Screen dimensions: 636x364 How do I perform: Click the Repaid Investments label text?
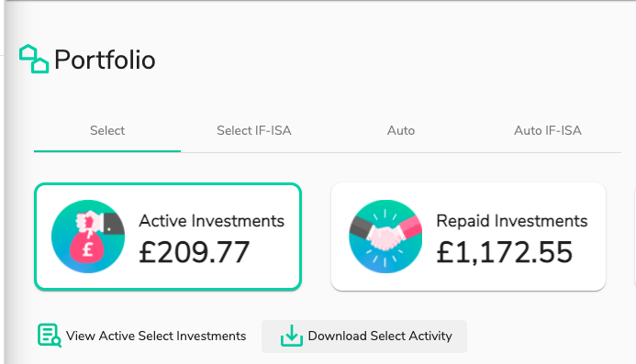click(512, 221)
